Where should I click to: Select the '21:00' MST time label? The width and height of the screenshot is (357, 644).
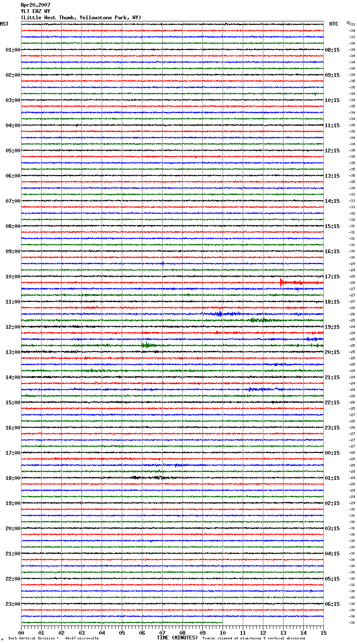click(13, 554)
